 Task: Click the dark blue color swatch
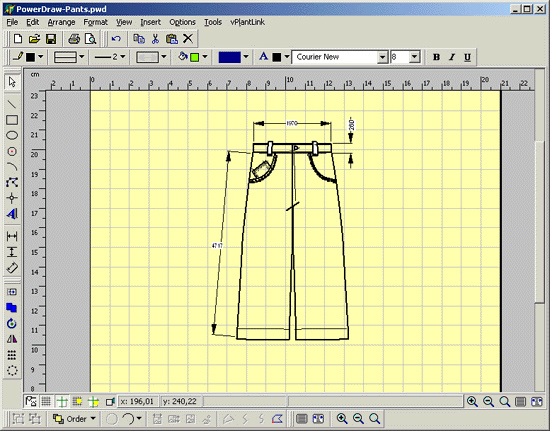pyautogui.click(x=229, y=57)
